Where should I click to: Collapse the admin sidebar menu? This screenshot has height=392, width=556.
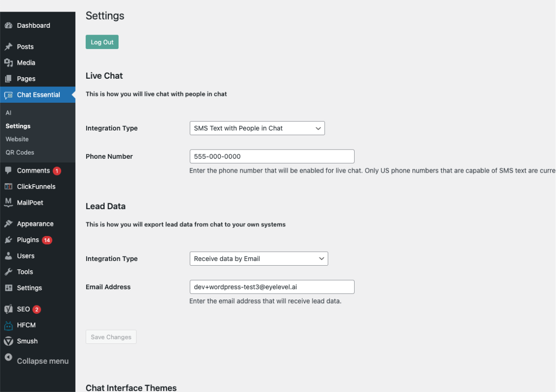pos(37,361)
